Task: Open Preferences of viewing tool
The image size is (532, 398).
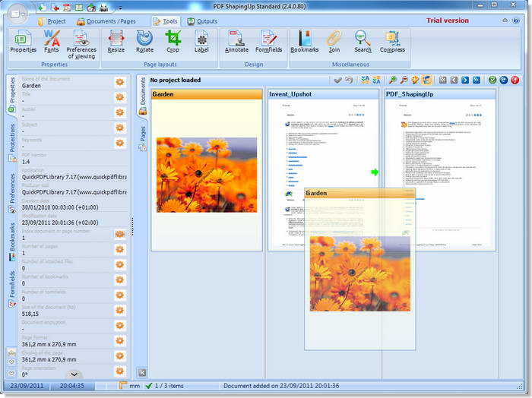Action: (81, 45)
